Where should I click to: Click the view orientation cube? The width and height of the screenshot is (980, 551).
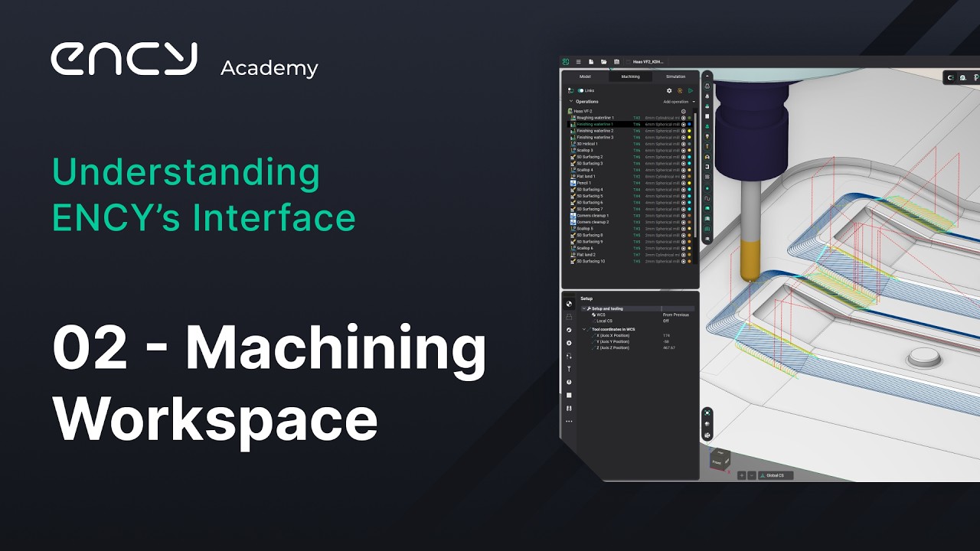[x=720, y=460]
